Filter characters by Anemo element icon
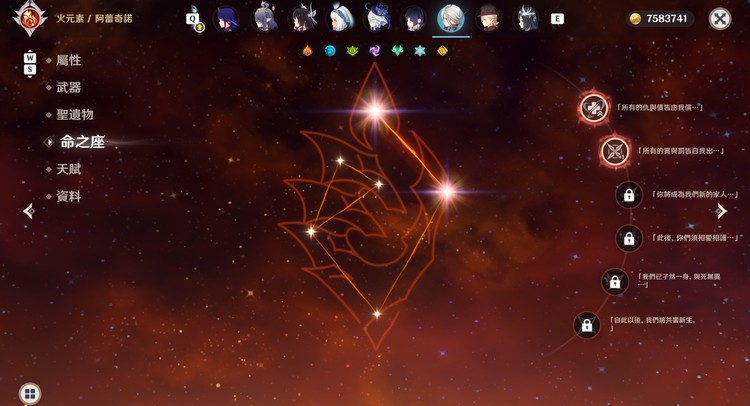 click(397, 50)
